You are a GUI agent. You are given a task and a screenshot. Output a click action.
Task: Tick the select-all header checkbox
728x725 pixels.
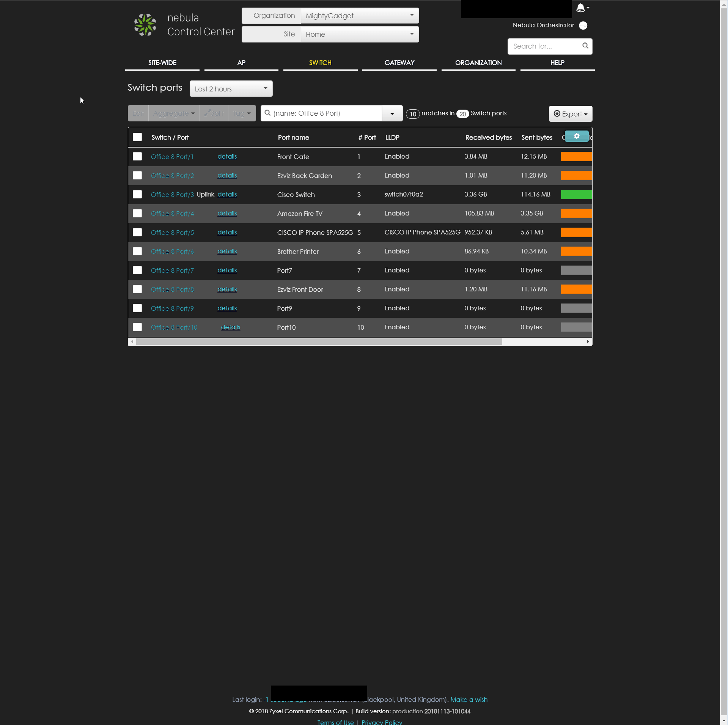[x=137, y=137]
